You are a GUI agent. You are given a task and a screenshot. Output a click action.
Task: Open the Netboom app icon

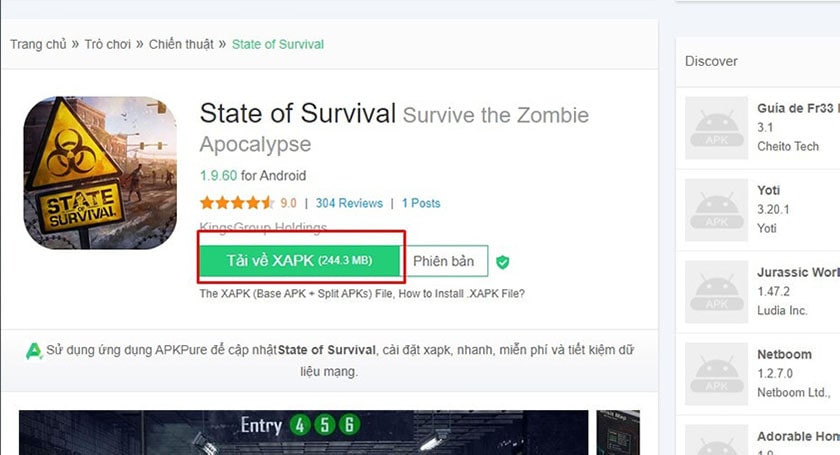tap(717, 372)
